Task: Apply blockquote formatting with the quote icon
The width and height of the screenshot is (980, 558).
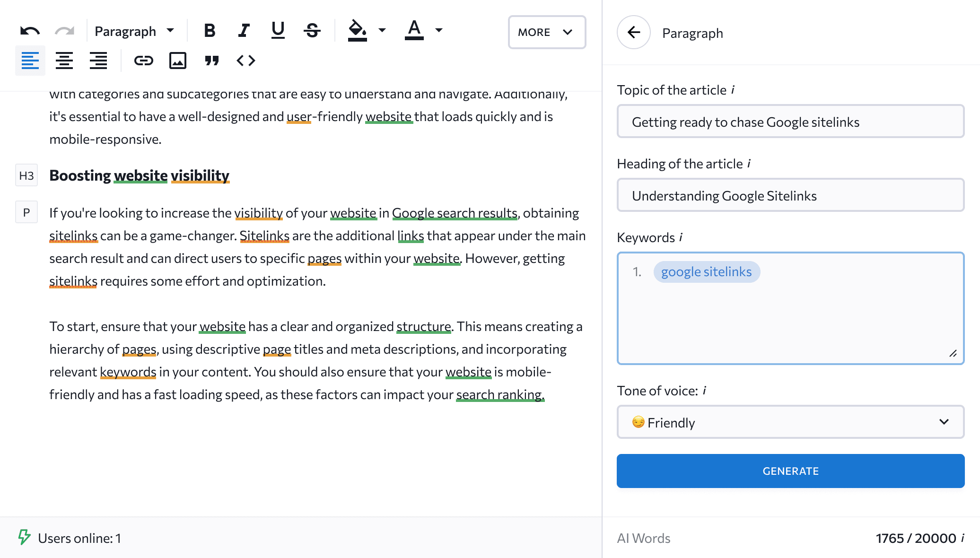Action: (212, 61)
